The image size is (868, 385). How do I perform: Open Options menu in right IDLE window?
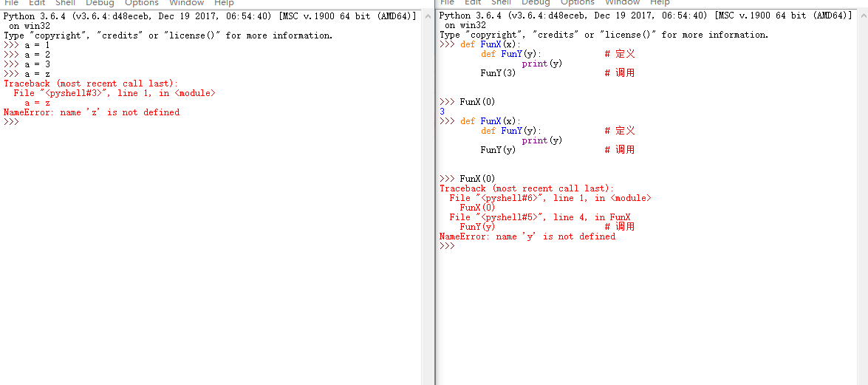[x=577, y=3]
